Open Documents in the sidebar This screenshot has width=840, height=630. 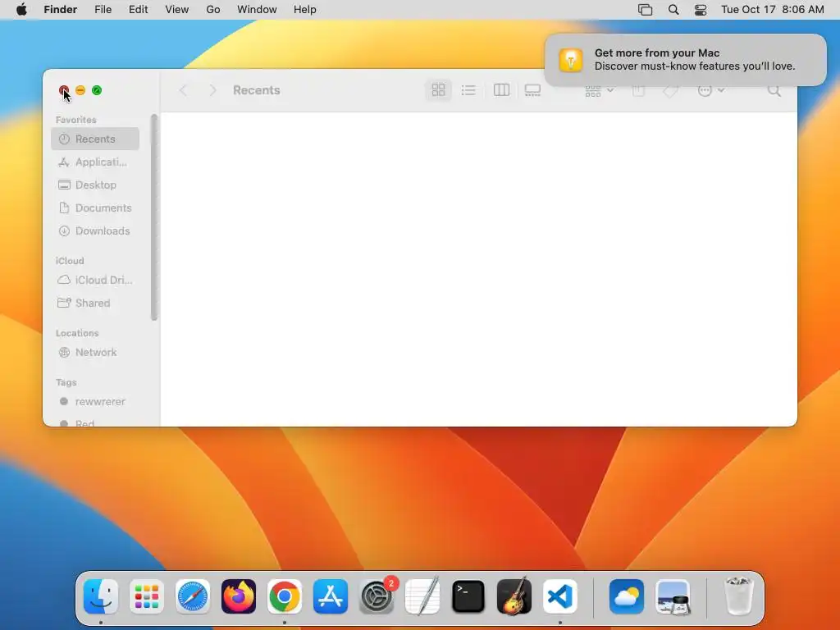[x=95, y=208]
